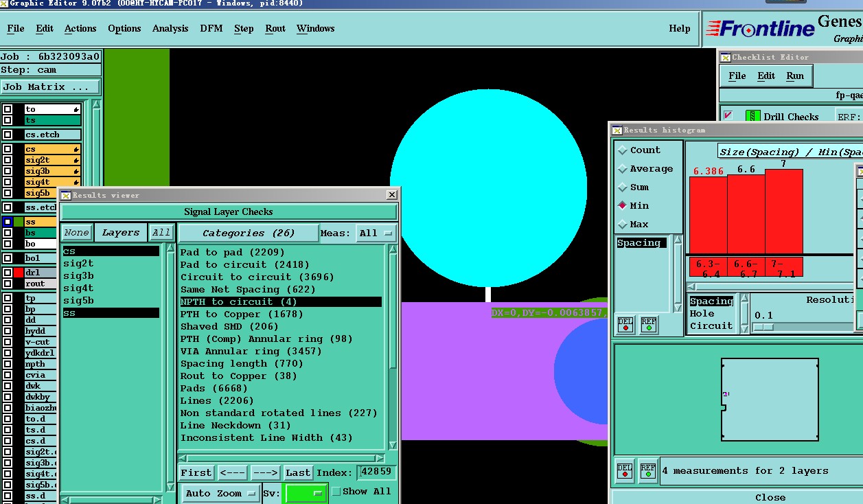Toggle the checkbox for layer to
This screenshot has height=504, width=863.
[x=8, y=109]
